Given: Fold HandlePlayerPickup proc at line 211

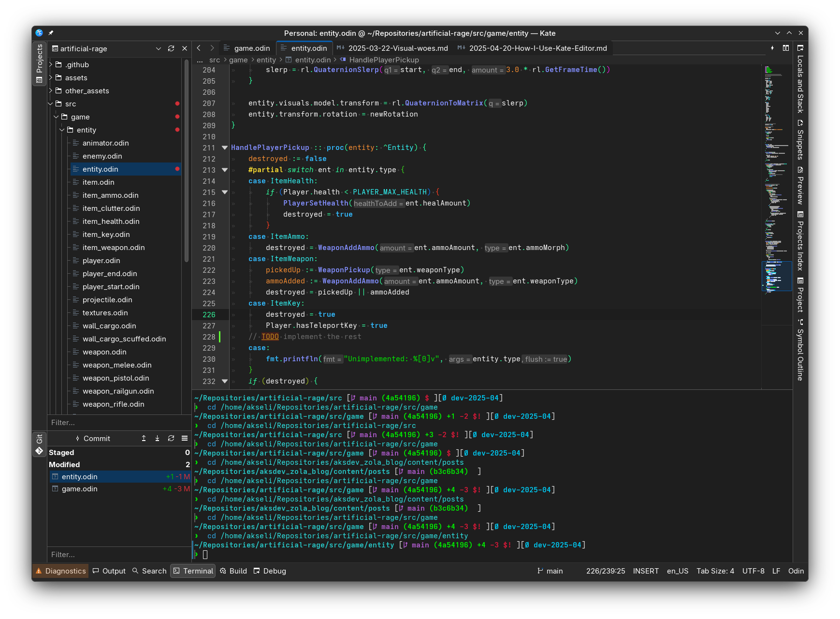Looking at the screenshot, I should 225,147.
